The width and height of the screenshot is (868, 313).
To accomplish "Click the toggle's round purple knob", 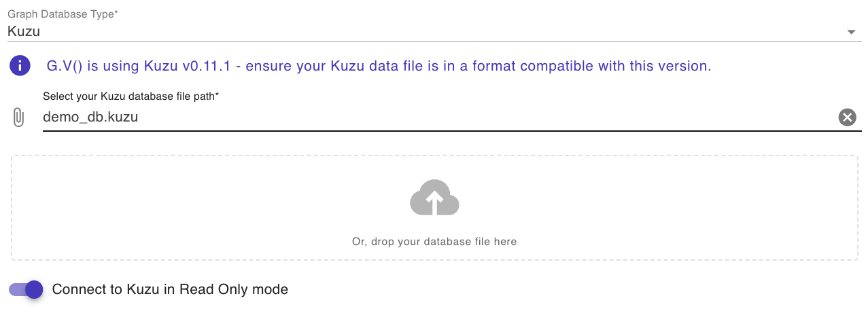I will [x=33, y=290].
